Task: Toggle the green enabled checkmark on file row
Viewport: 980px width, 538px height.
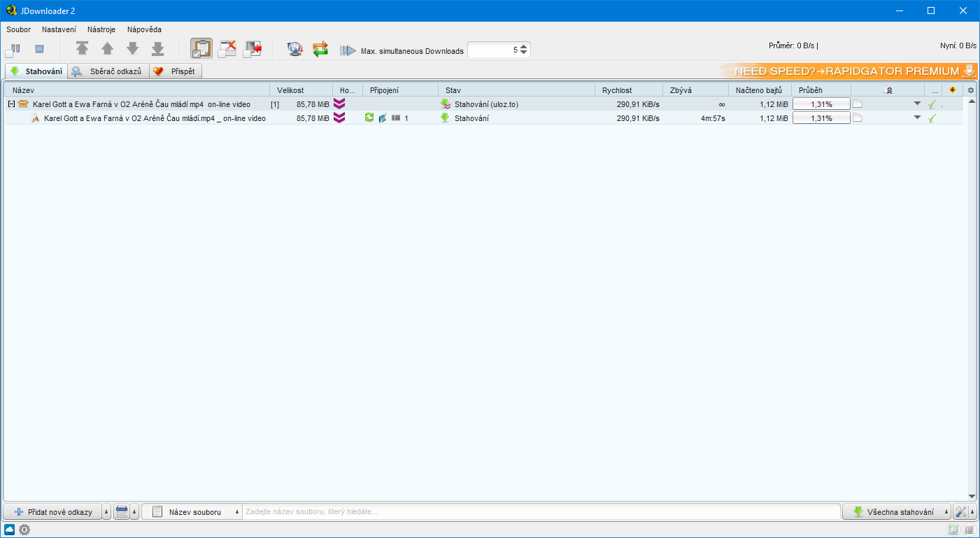Action: [x=932, y=118]
